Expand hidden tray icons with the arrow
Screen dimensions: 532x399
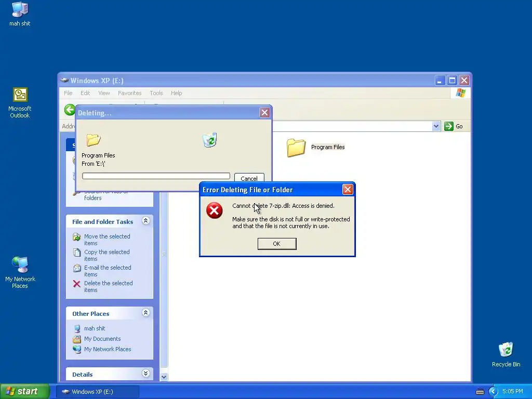click(493, 392)
